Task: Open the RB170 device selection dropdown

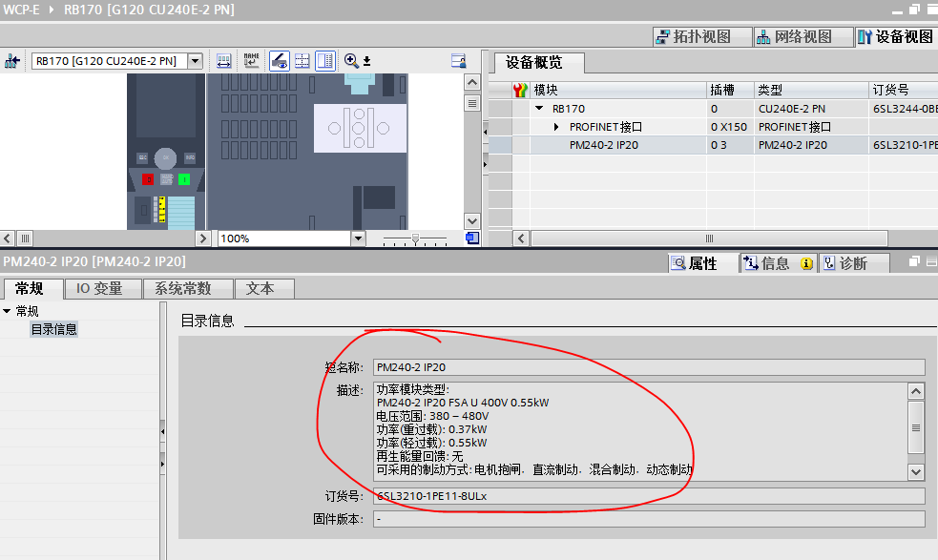Action: click(195, 61)
